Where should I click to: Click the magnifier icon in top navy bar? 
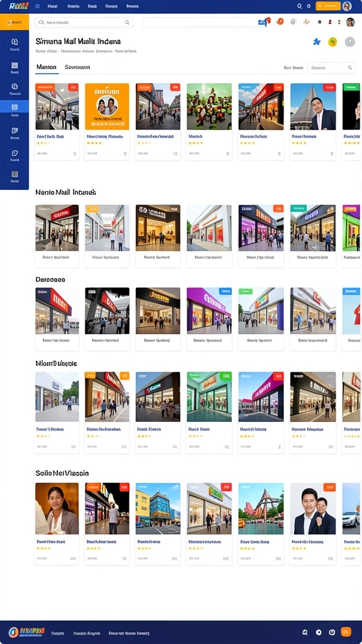point(299,6)
